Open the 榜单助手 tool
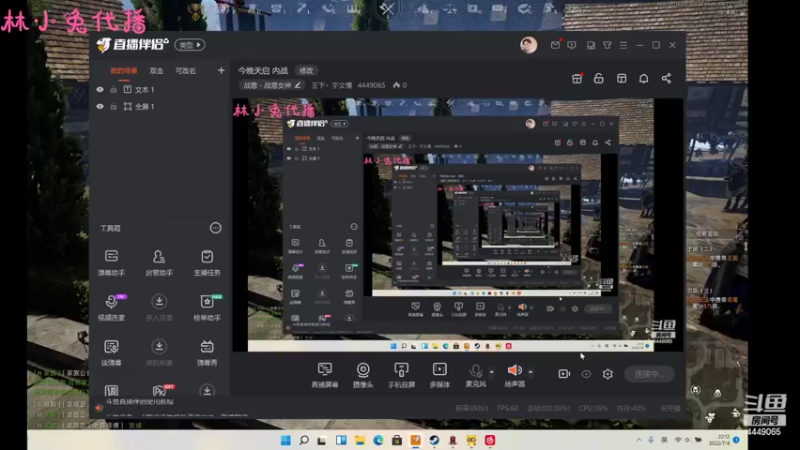This screenshot has width=800, height=450. point(207,307)
